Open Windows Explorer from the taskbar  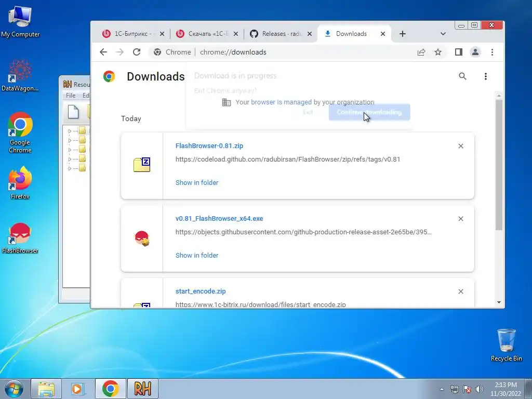(x=46, y=389)
